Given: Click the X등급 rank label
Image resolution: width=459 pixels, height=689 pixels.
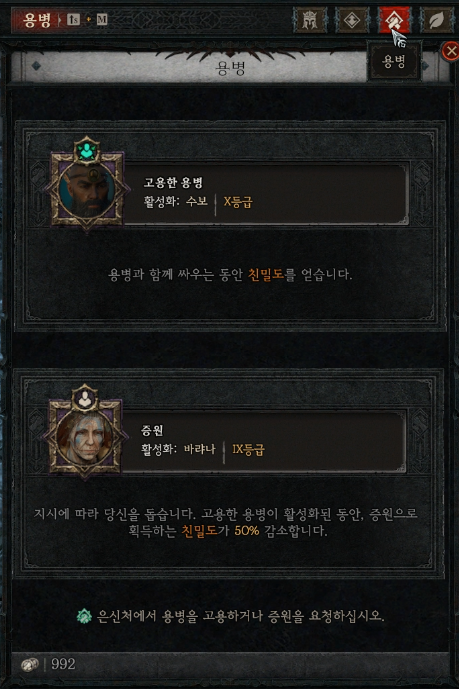Looking at the screenshot, I should (x=238, y=202).
